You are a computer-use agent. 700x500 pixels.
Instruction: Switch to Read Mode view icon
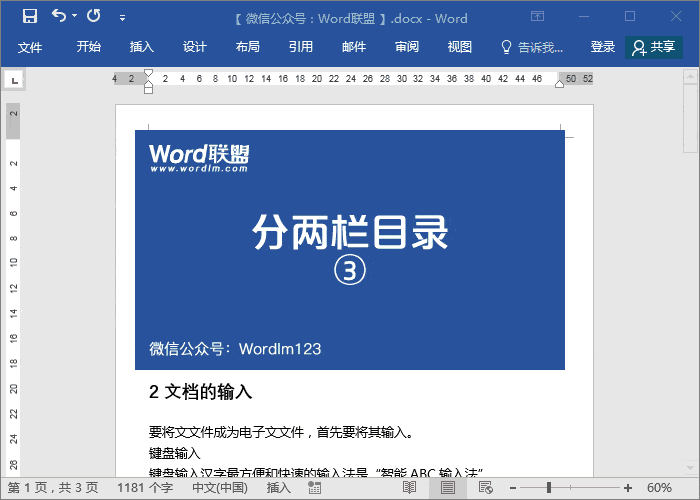(409, 488)
